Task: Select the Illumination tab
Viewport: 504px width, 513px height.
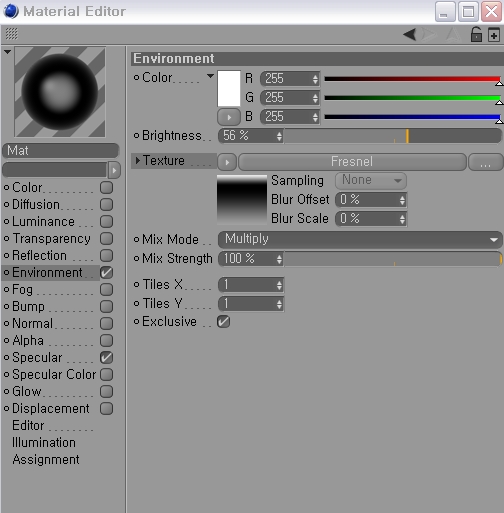Action: [44, 443]
